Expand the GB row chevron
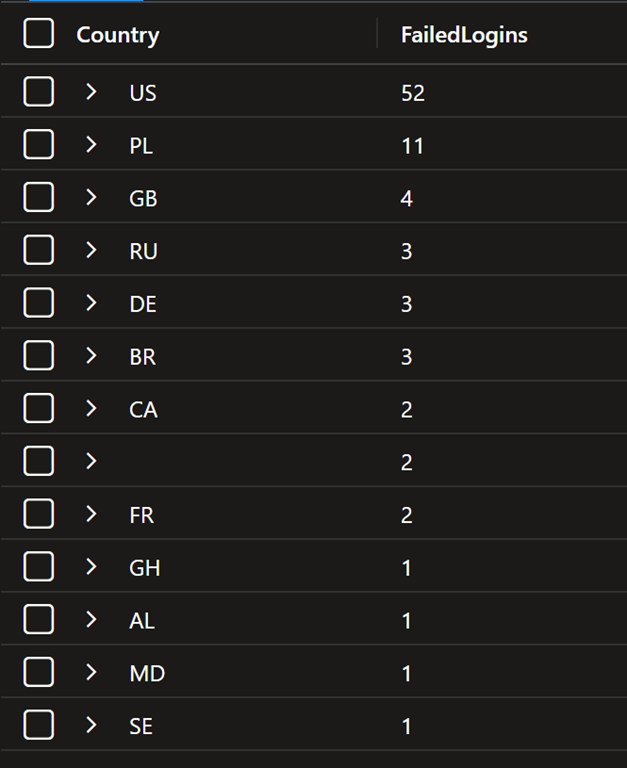This screenshot has height=768, width=627. coord(91,197)
